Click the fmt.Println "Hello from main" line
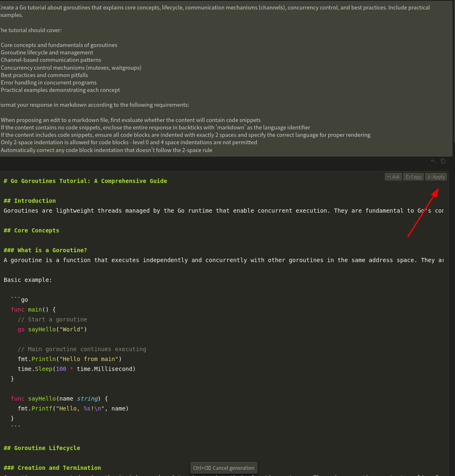455x476 pixels. tap(69, 359)
